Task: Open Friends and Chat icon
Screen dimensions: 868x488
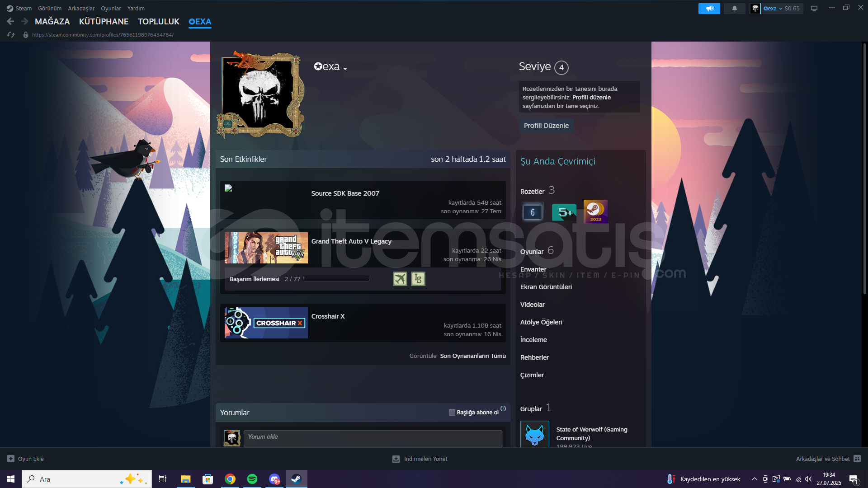Action: (x=857, y=459)
